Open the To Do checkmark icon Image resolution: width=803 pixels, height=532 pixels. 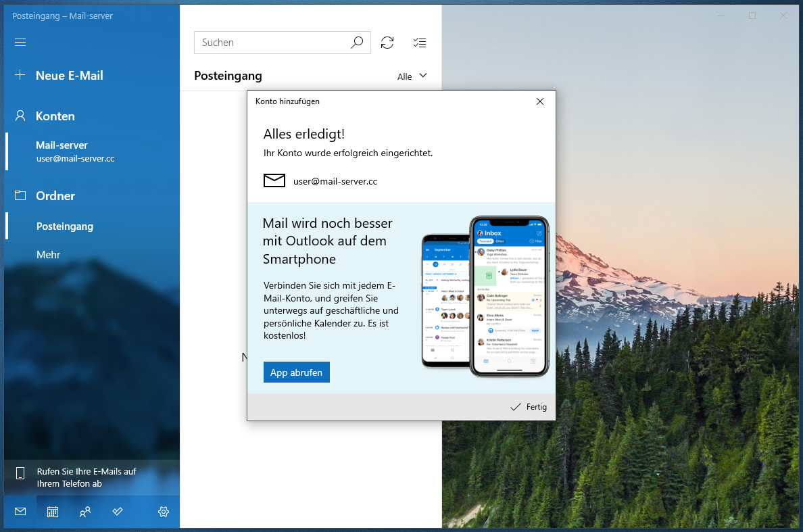[x=118, y=512]
